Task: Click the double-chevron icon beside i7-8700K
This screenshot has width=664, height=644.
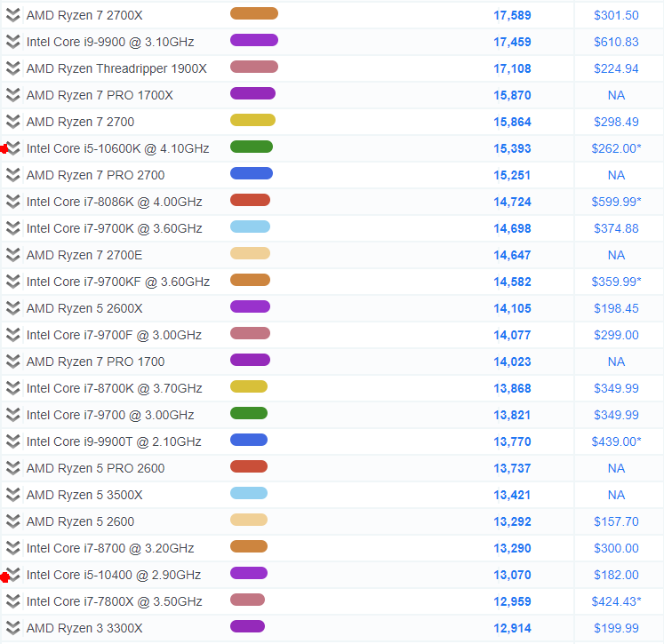Action: [13, 388]
